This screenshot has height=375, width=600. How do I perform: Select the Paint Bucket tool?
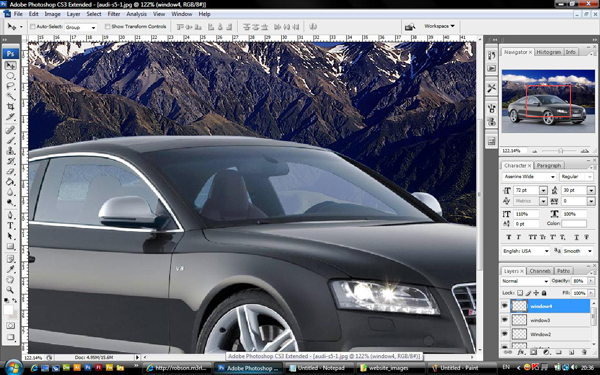point(10,181)
